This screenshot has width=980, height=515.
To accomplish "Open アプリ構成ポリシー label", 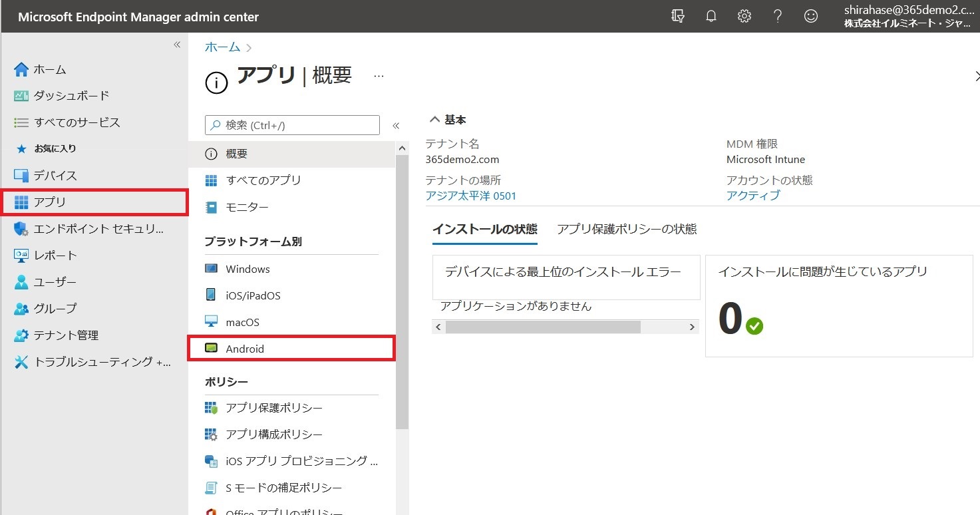I will (x=274, y=434).
